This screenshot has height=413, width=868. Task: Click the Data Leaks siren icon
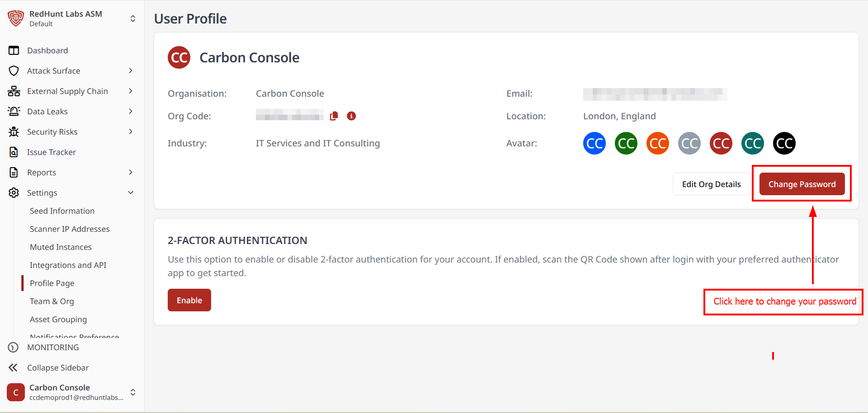14,112
